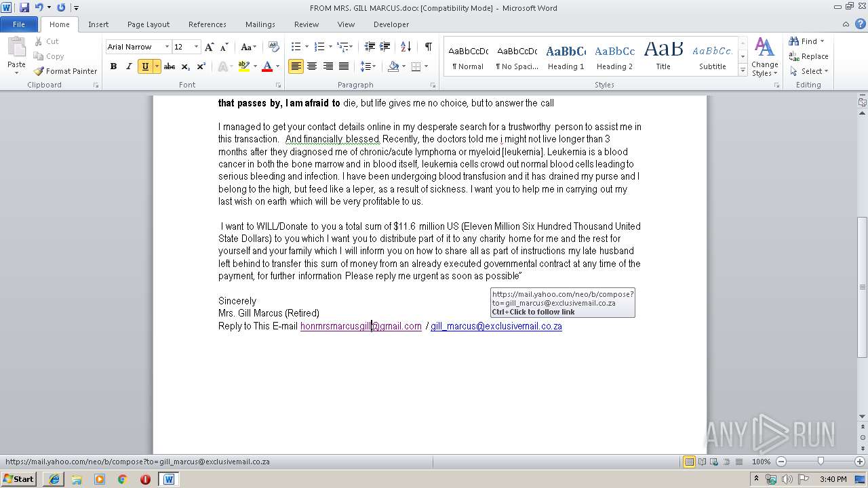Switch to Web Layout view
868x488 pixels.
tap(714, 462)
